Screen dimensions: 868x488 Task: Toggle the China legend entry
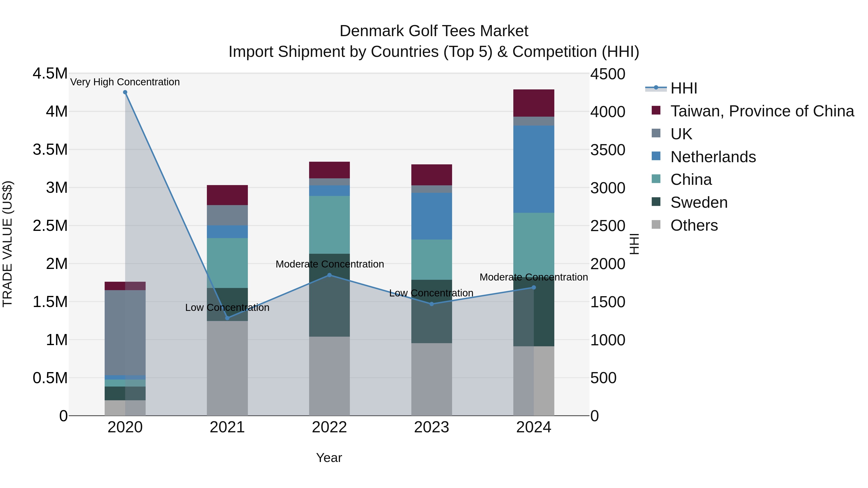(x=681, y=180)
